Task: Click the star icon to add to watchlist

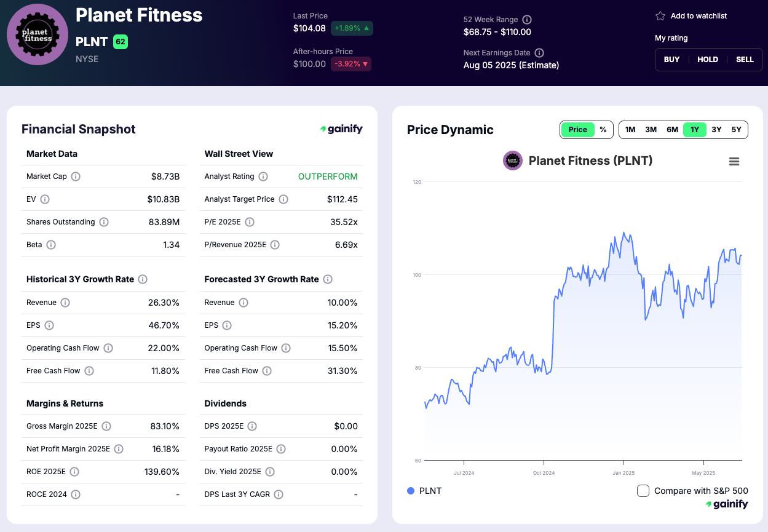Action: 660,16
